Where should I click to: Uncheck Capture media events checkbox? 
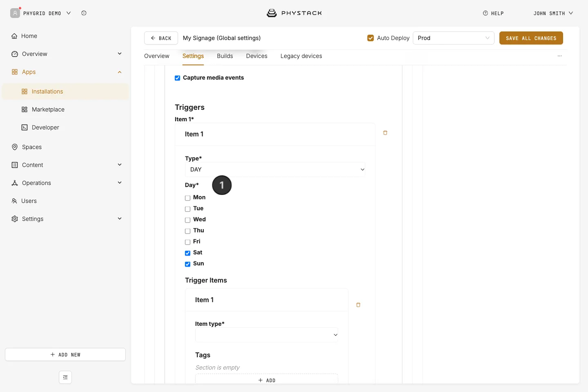click(x=177, y=78)
